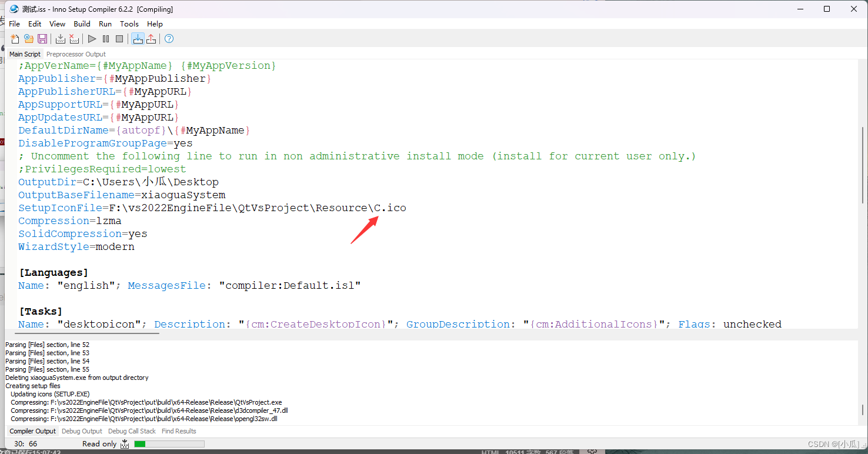Open the File menu
The image size is (868, 454).
15,24
